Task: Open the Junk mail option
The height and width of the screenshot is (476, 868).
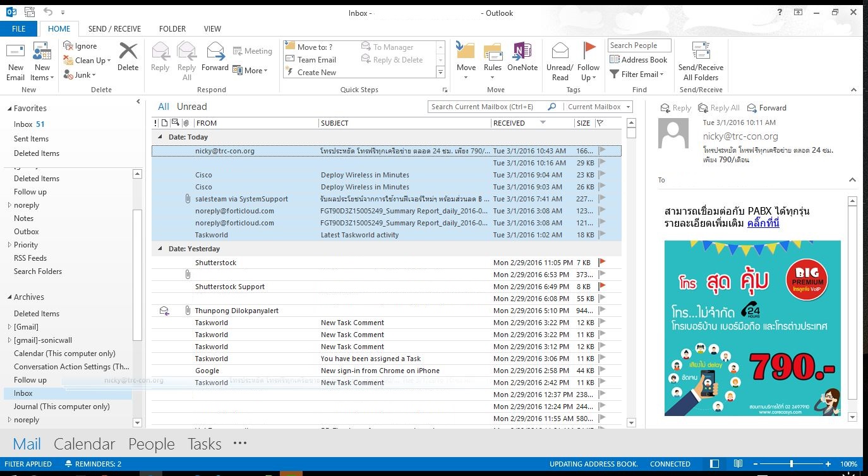Action: [x=79, y=75]
